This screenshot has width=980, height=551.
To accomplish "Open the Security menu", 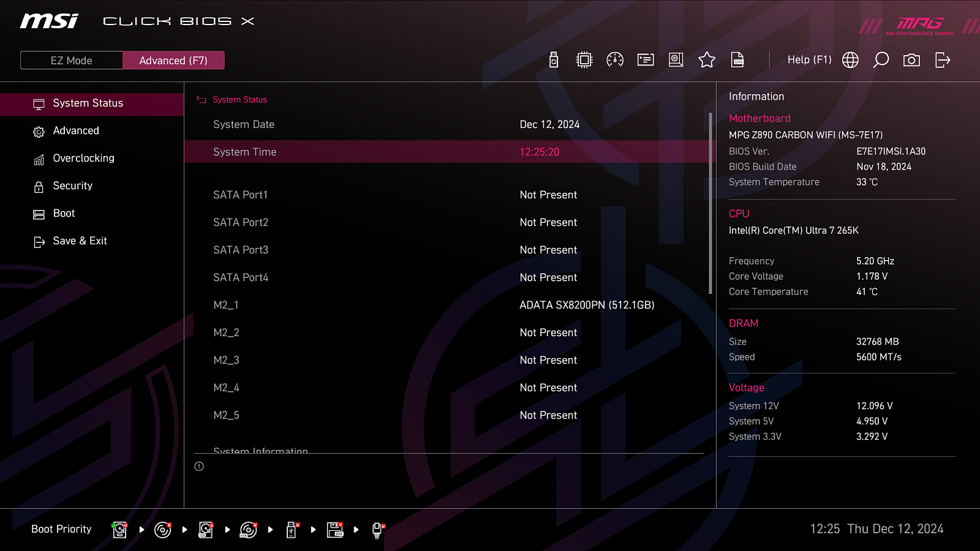I will coord(92,186).
